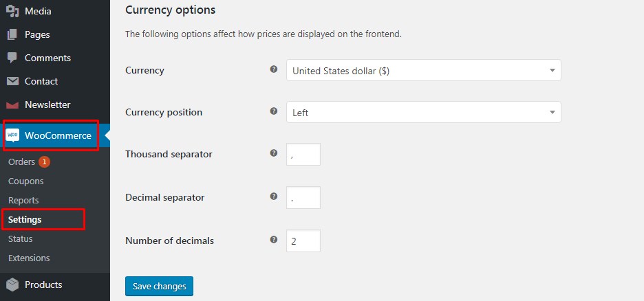Open the Orders submenu item

(x=21, y=162)
